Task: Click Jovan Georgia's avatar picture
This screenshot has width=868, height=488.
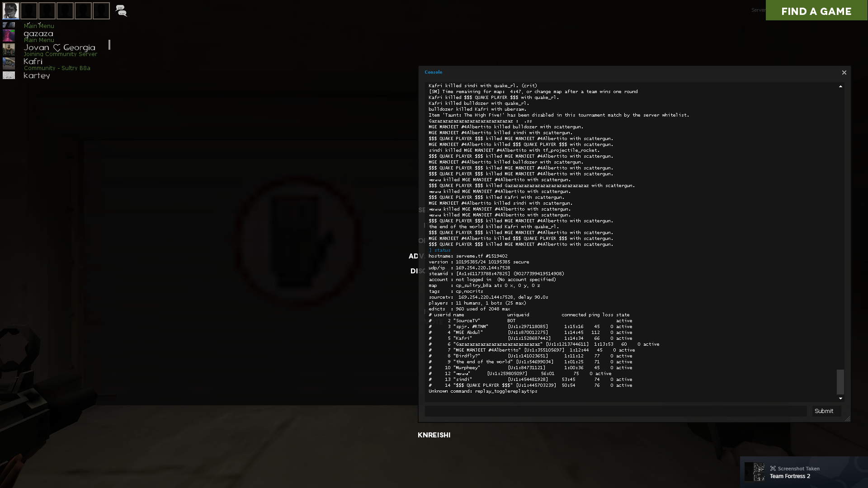Action: click(9, 49)
